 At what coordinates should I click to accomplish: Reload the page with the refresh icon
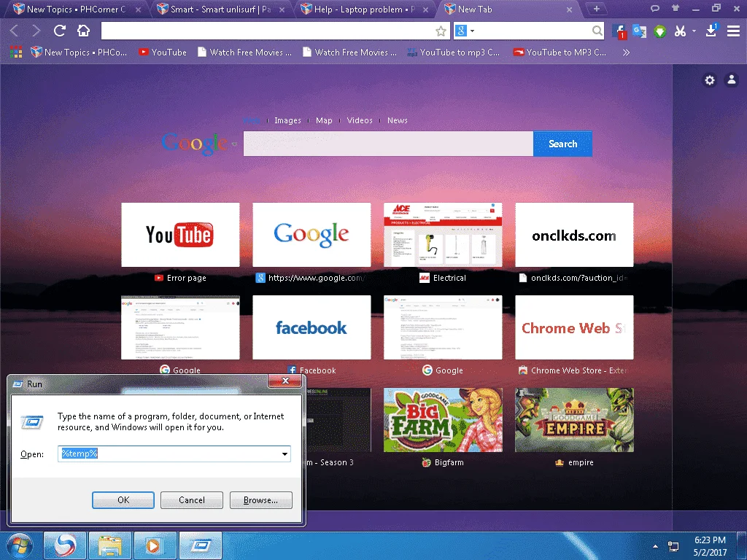[60, 31]
